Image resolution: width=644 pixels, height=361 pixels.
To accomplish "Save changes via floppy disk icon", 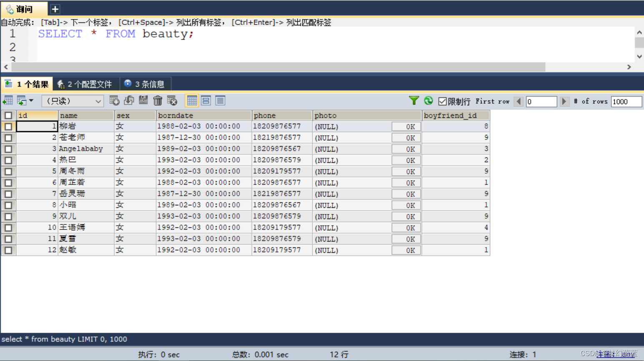I will [x=143, y=100].
